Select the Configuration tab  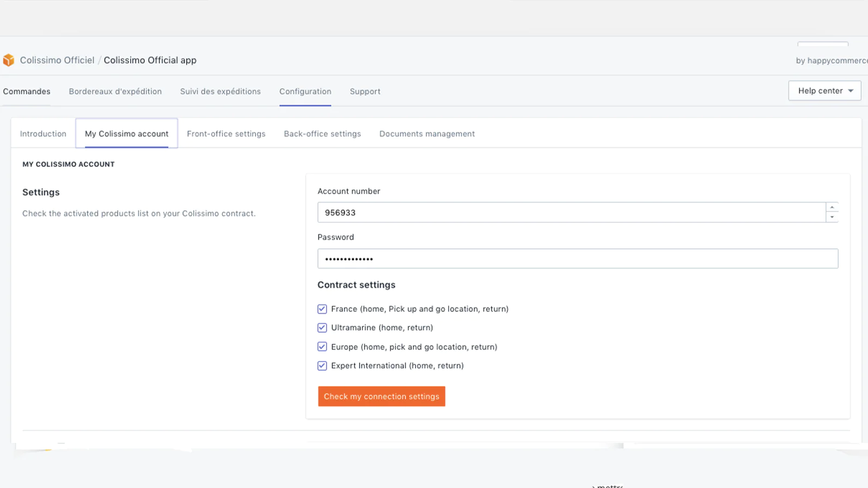tap(305, 92)
